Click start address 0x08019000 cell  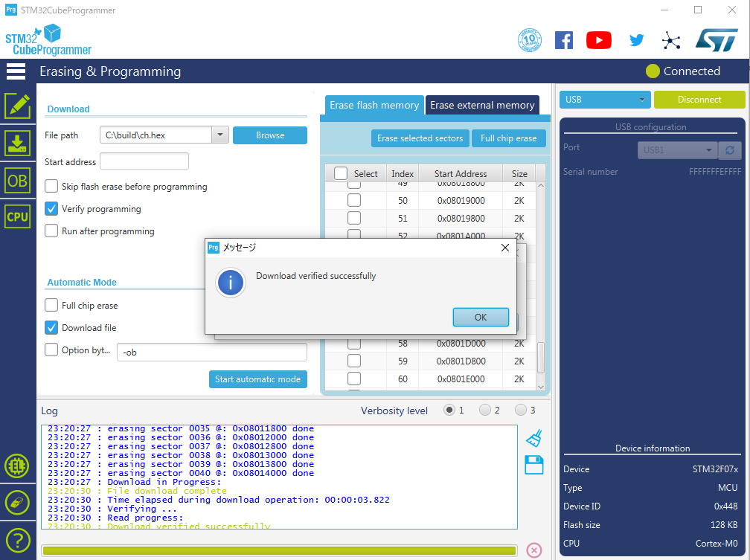[461, 200]
